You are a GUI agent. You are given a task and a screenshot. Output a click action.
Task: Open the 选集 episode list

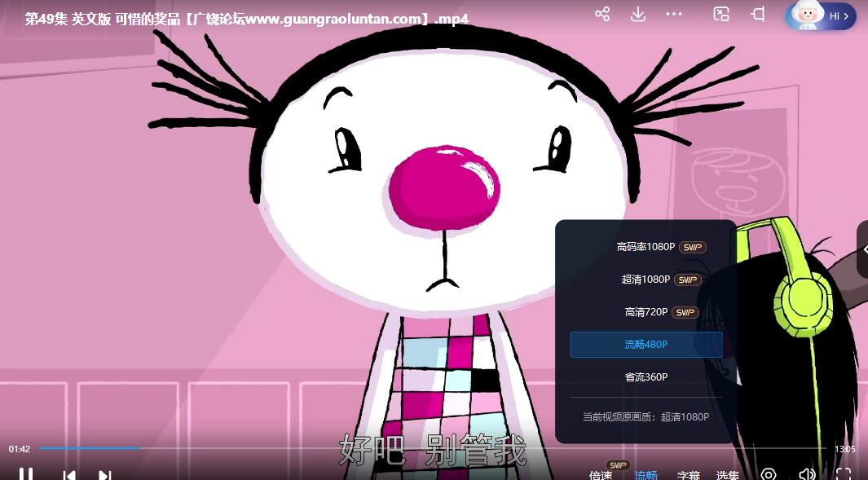click(727, 475)
